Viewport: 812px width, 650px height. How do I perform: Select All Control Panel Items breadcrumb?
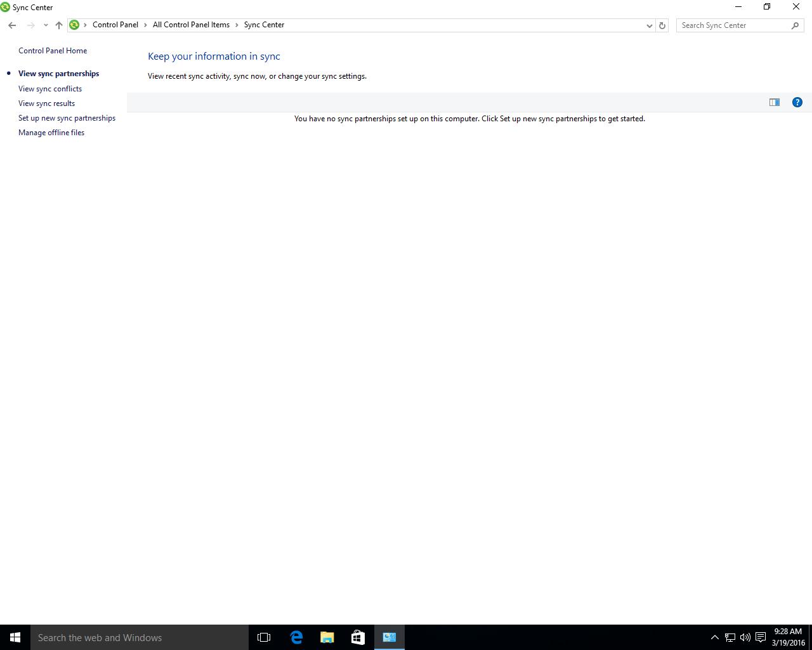191,25
